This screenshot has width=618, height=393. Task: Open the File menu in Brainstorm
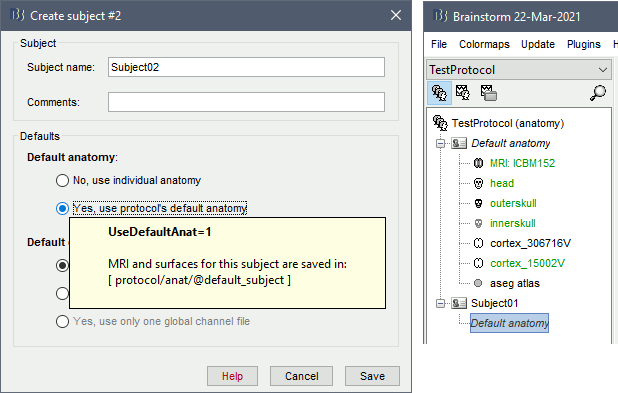[x=439, y=44]
